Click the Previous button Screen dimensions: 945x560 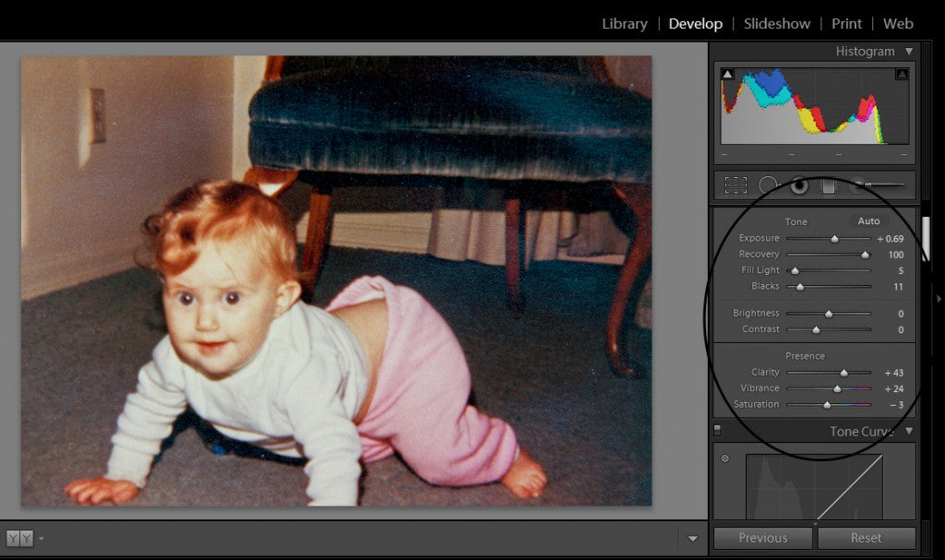(763, 538)
